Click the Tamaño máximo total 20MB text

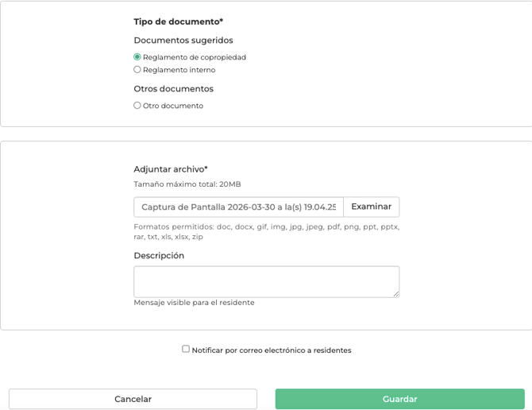[187, 184]
